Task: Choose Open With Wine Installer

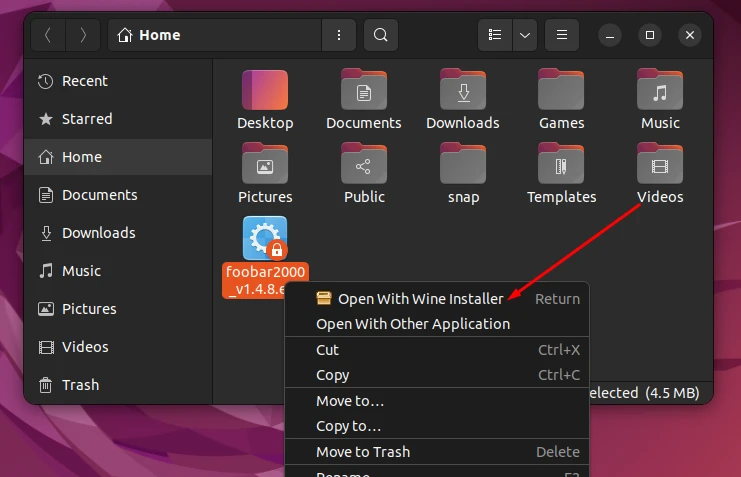Action: 437,299
